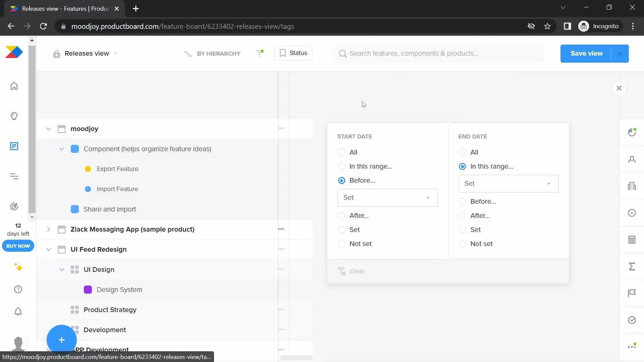The image size is (644, 362).
Task: Close the date filter panel
Action: (x=619, y=88)
